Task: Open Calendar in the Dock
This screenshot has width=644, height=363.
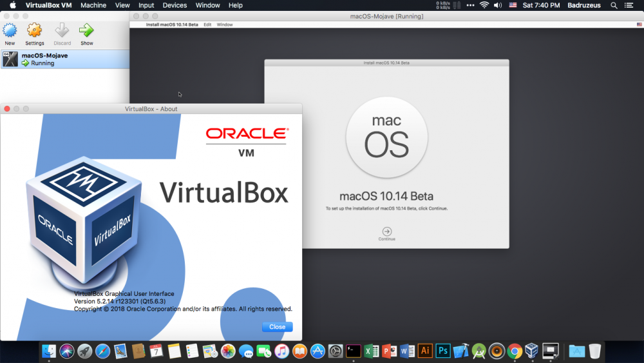Action: 156,351
